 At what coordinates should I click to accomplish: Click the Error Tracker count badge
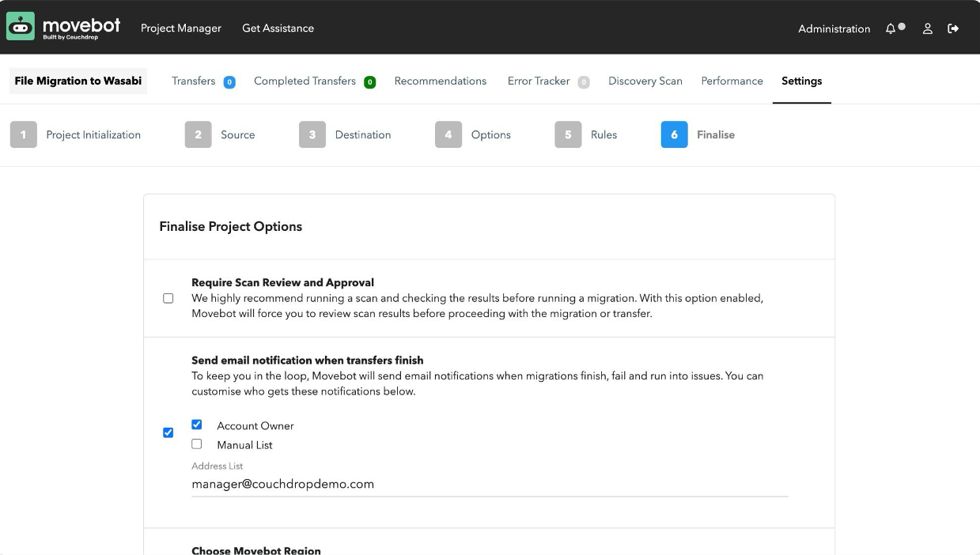(x=584, y=81)
